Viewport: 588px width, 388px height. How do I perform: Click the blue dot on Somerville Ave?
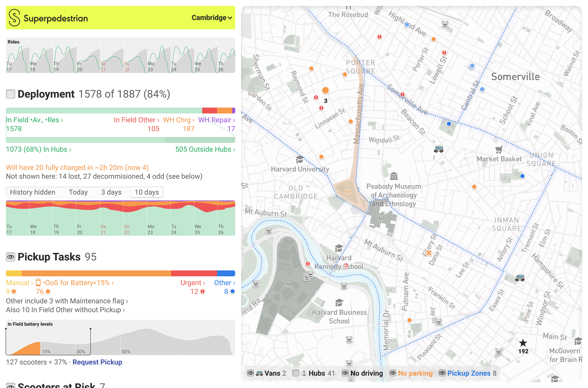(449, 123)
